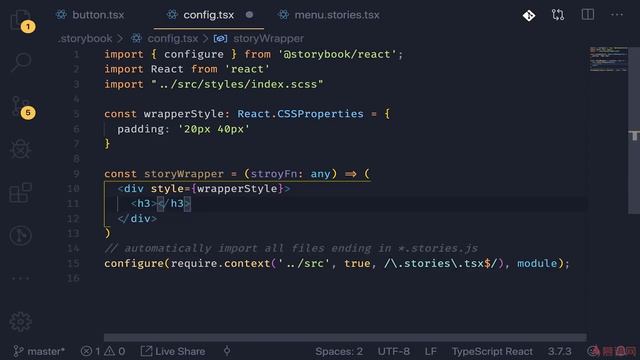Open the Live Share activity bar icon
This screenshot has width=640, height=360.
coord(20,235)
